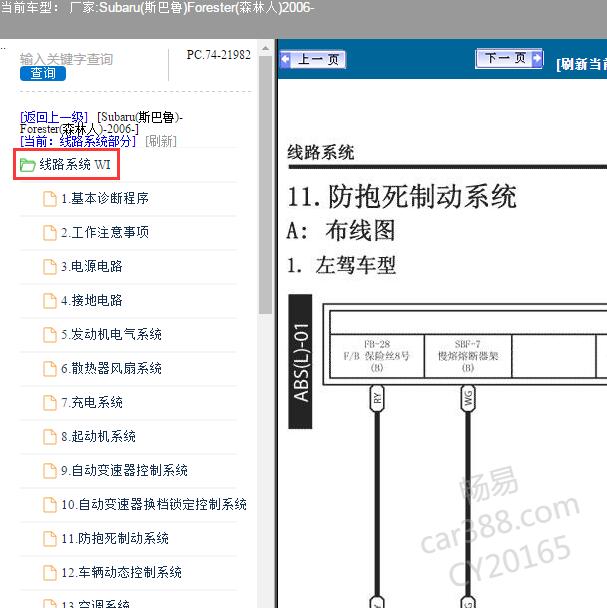Image resolution: width=607 pixels, height=608 pixels.
Task: Click the sidebar vertical scrollbar thumb
Action: [266, 185]
